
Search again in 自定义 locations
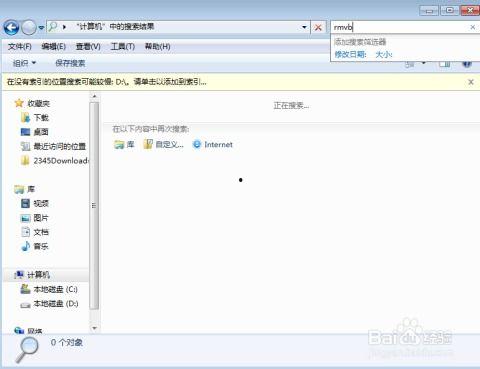pyautogui.click(x=164, y=144)
